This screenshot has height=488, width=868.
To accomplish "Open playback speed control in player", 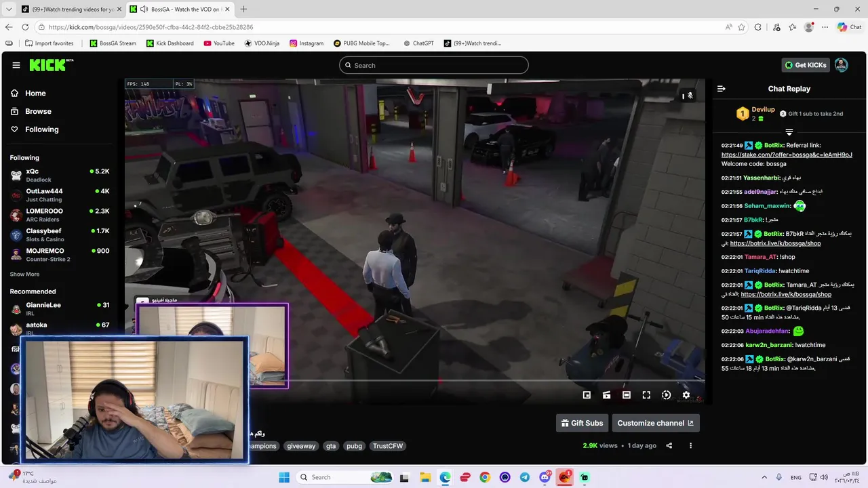I will coord(666,395).
